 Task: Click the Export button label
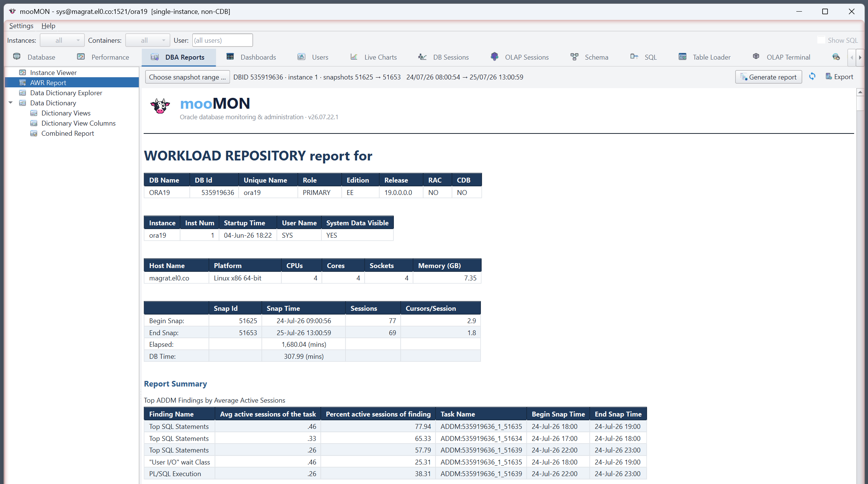tap(844, 77)
